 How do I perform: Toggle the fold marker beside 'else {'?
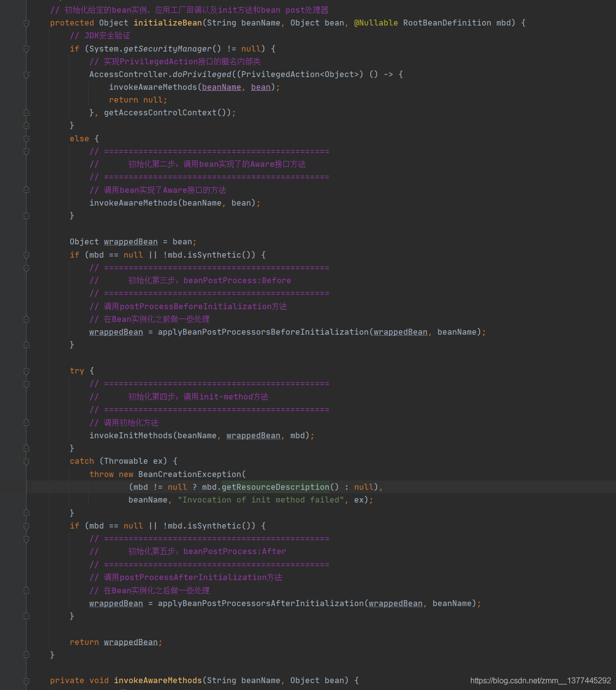pos(26,139)
